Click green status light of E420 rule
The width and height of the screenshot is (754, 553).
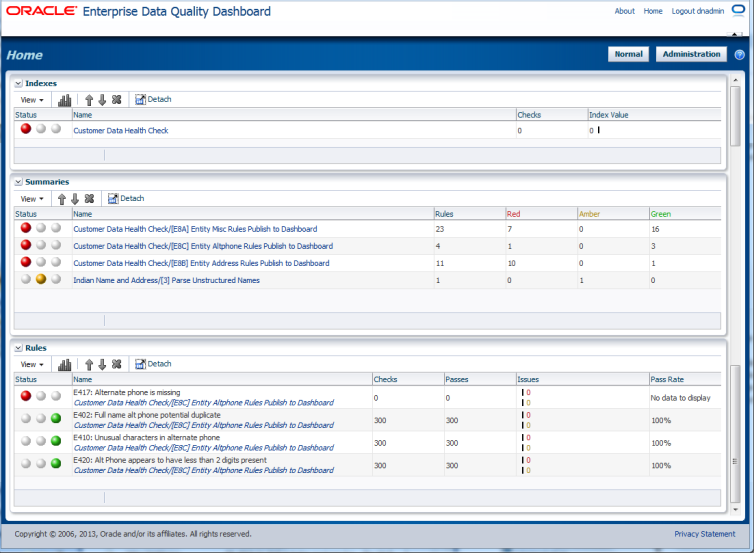point(56,463)
